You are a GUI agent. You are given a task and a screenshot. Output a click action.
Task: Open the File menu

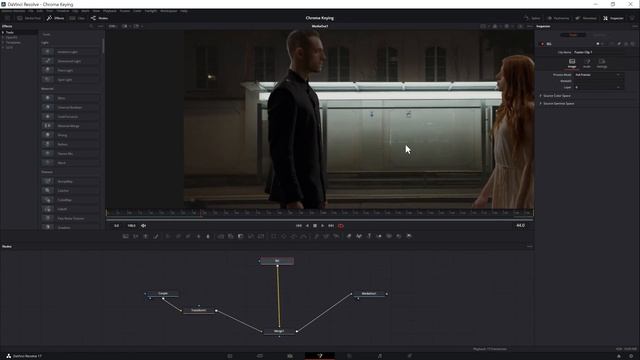tap(31, 11)
